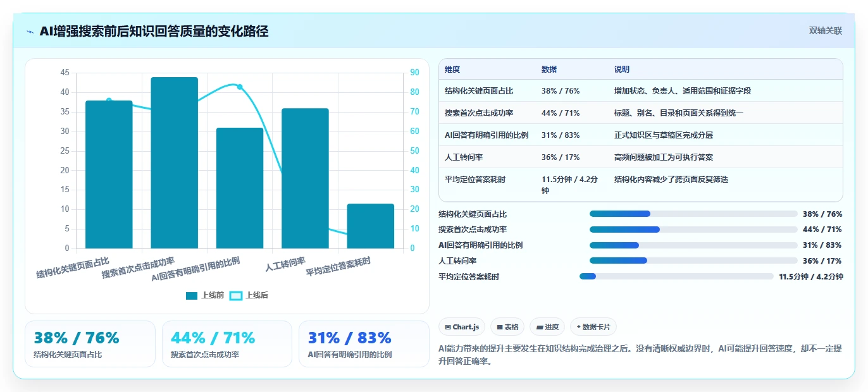Click the 进度 tag chip
Image resolution: width=868 pixels, height=392 pixels.
click(x=547, y=327)
